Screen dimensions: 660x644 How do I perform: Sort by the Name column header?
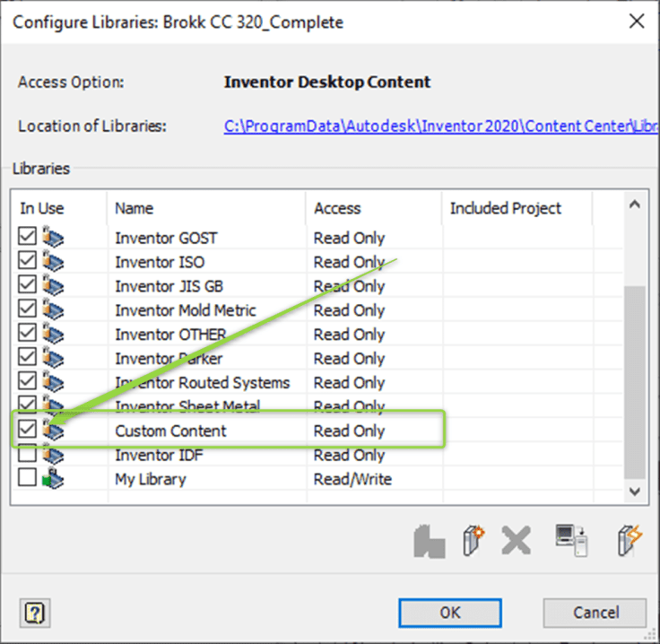tap(206, 208)
